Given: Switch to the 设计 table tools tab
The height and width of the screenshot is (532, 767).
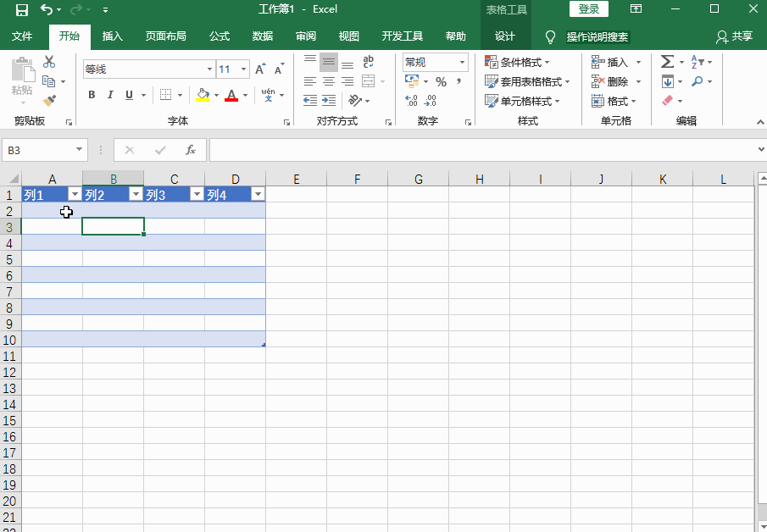Looking at the screenshot, I should (505, 36).
